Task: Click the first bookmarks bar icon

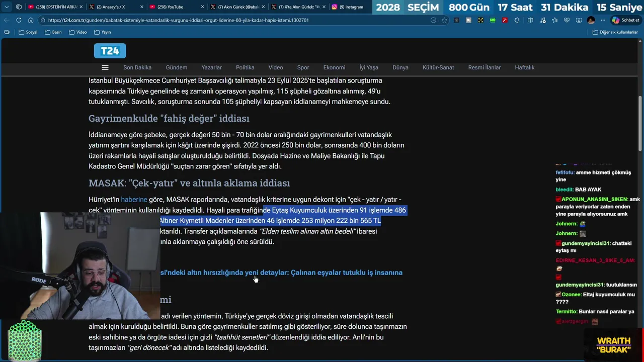Action: (x=7, y=32)
